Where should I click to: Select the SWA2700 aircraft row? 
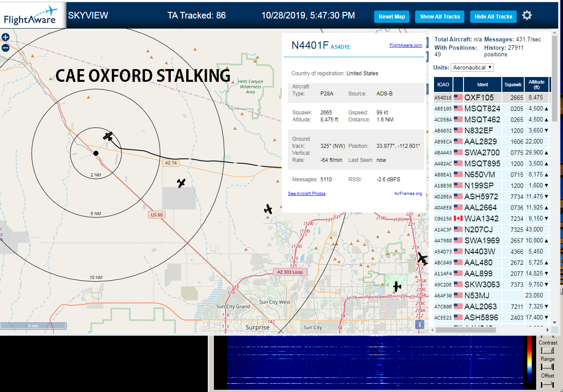[x=492, y=153]
